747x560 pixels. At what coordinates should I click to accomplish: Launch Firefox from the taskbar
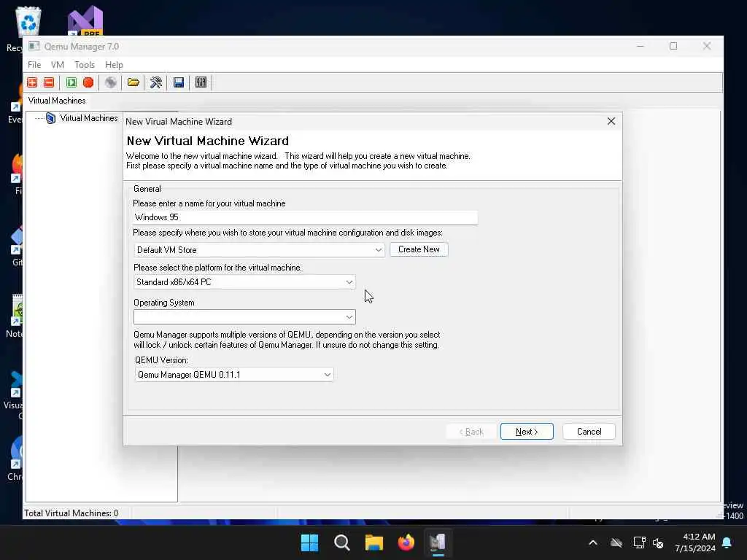point(406,542)
